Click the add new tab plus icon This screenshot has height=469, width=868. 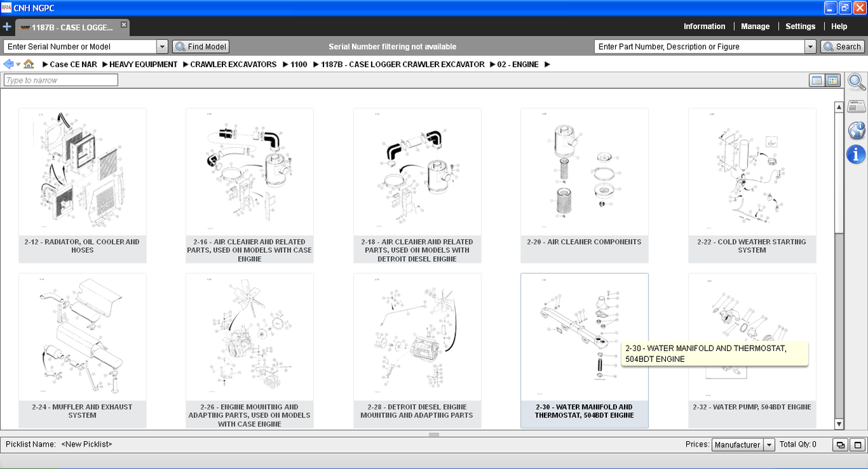click(7, 27)
